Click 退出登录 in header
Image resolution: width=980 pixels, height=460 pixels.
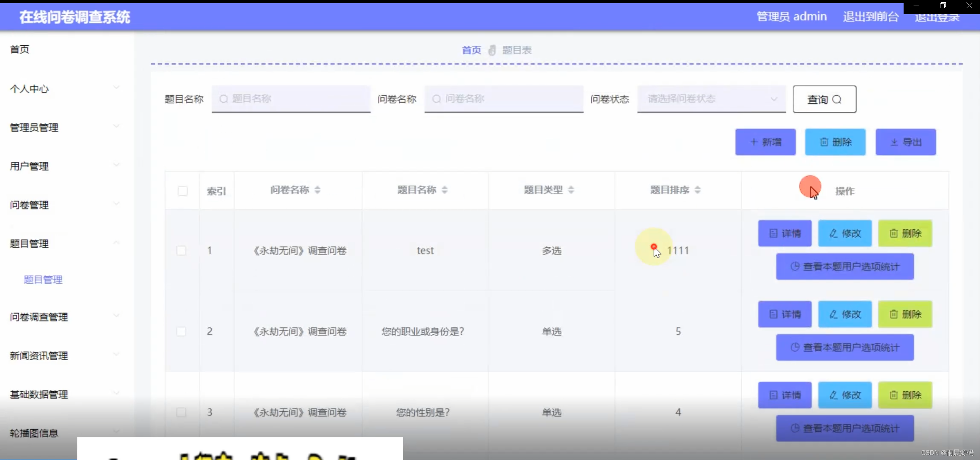pyautogui.click(x=937, y=18)
